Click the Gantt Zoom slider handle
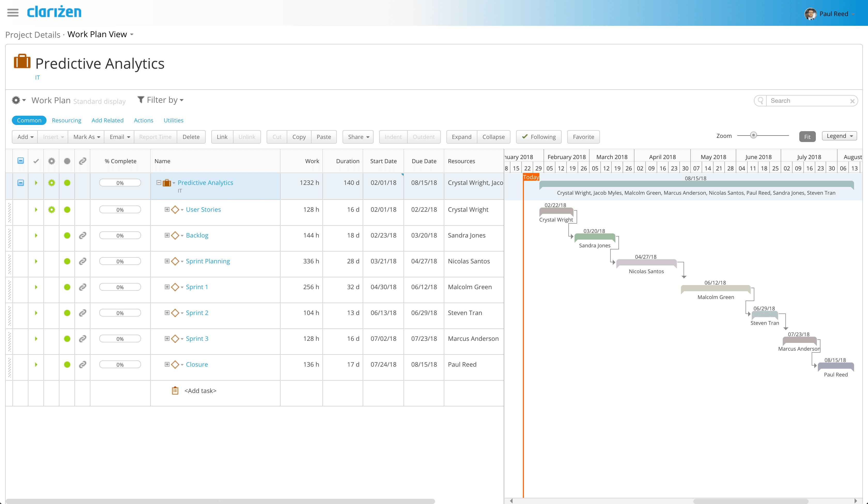 point(754,135)
